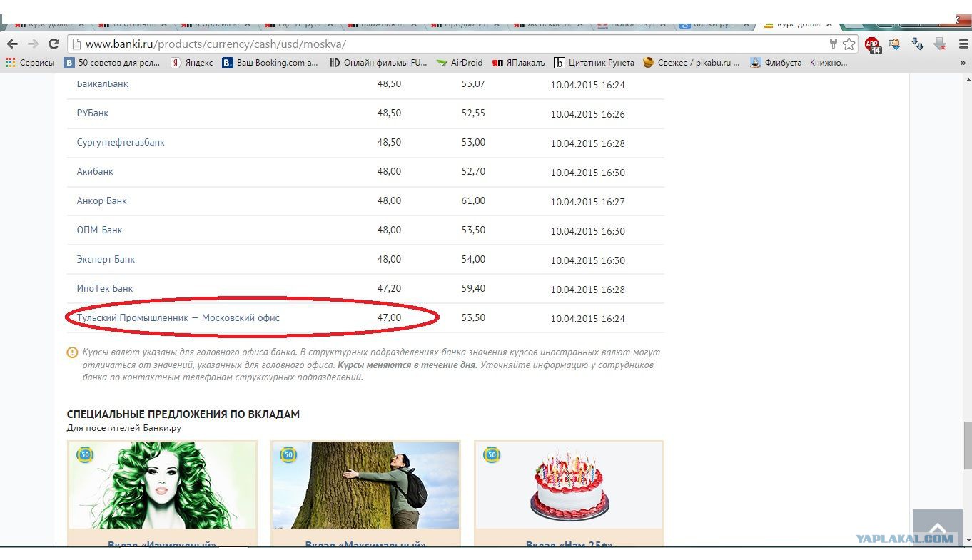Open the ЯПлакалъ bookmark
The width and height of the screenshot is (972, 560).
tap(518, 63)
